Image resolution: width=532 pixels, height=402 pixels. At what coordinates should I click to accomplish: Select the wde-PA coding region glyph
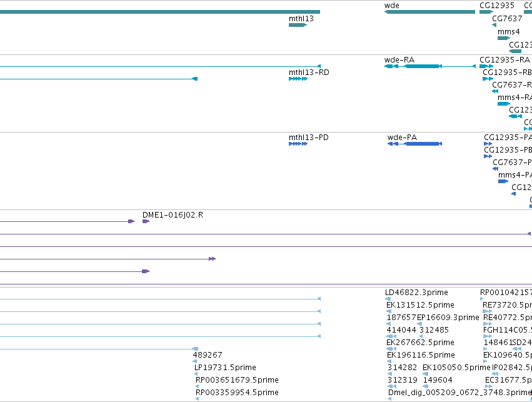coord(414,144)
